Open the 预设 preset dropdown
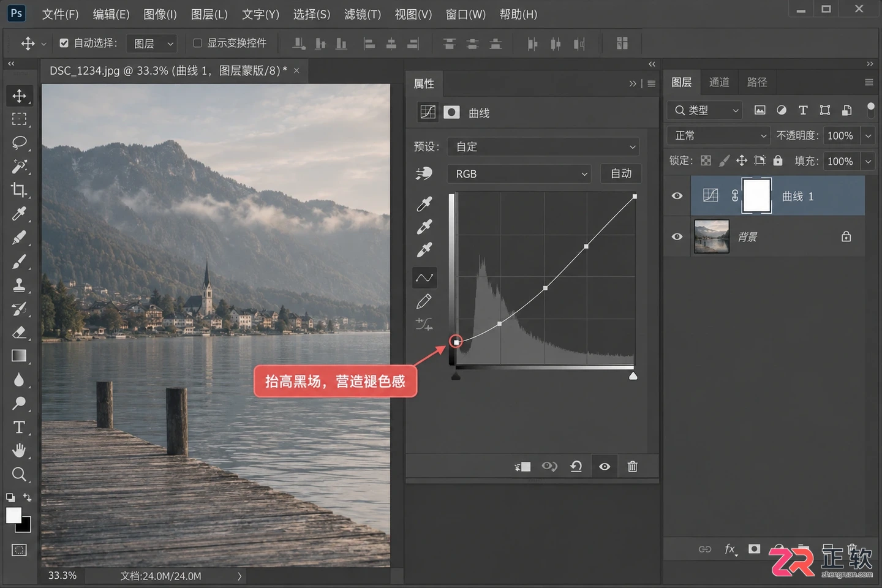 coord(543,147)
